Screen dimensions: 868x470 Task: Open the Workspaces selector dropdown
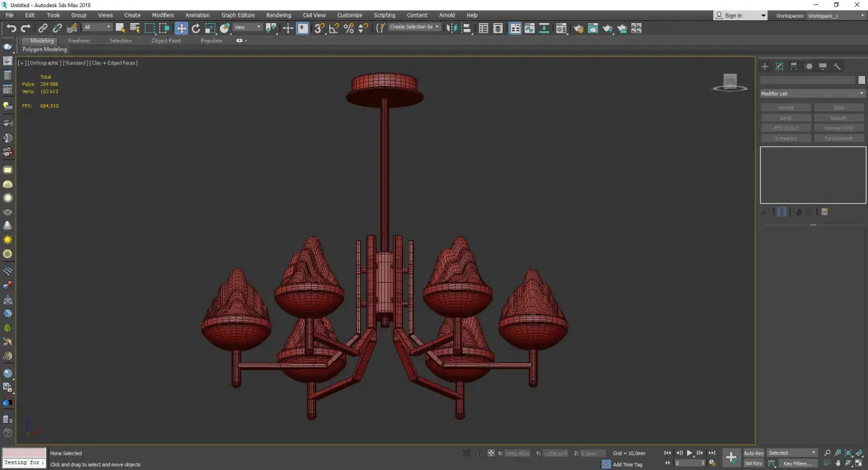pos(835,15)
